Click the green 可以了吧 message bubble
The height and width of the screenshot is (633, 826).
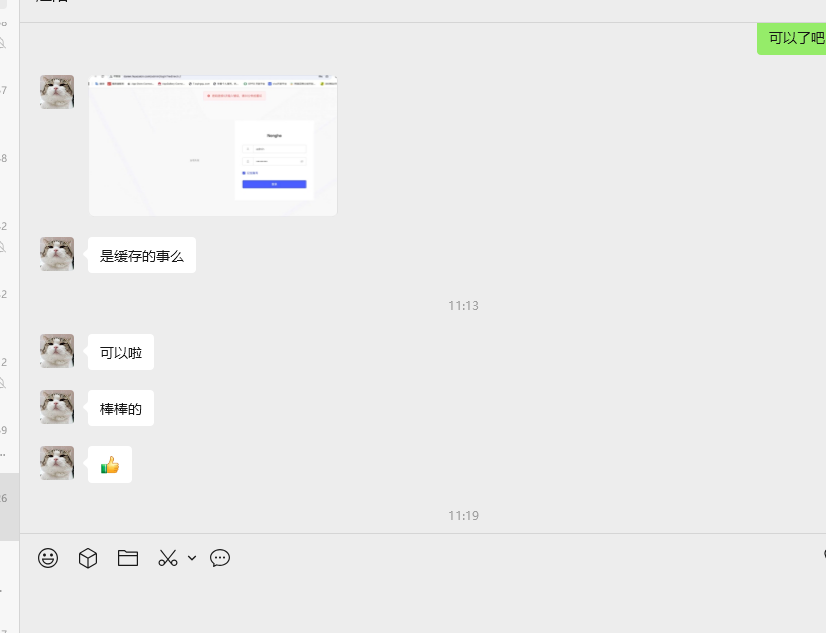pos(793,38)
